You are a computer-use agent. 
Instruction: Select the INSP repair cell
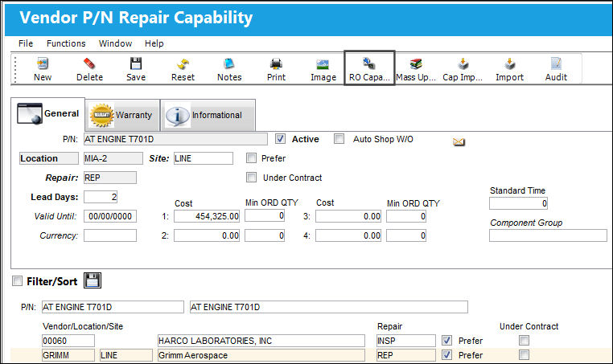pos(405,341)
